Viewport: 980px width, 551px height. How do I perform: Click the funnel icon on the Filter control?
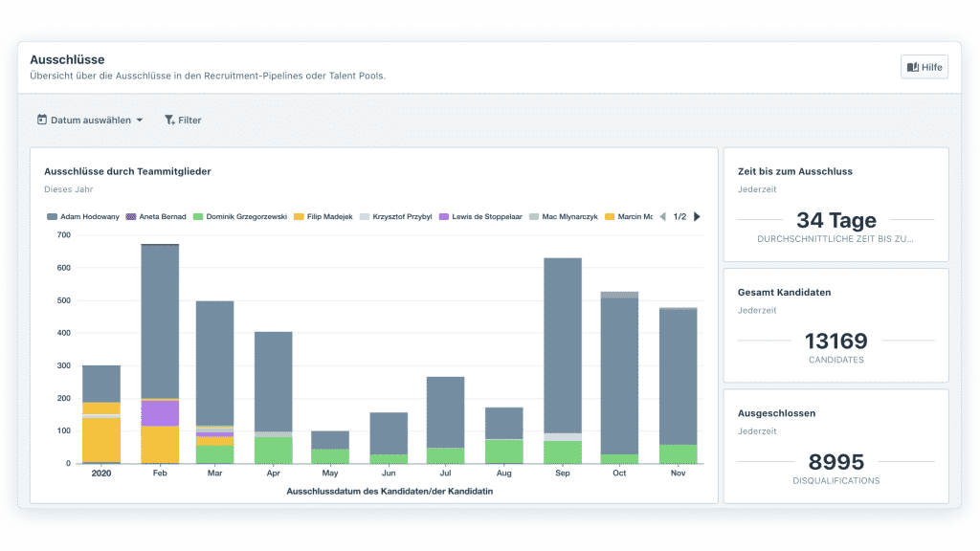[x=168, y=120]
